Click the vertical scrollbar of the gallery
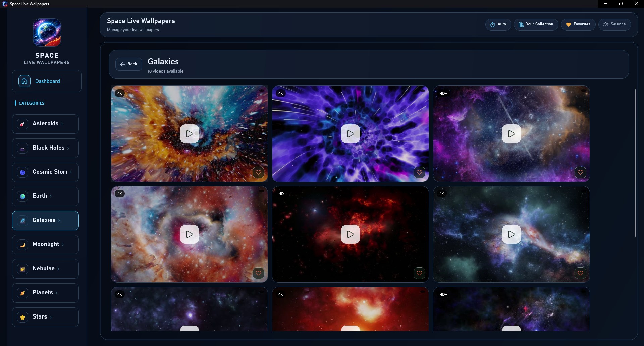This screenshot has height=346, width=644. [x=635, y=163]
